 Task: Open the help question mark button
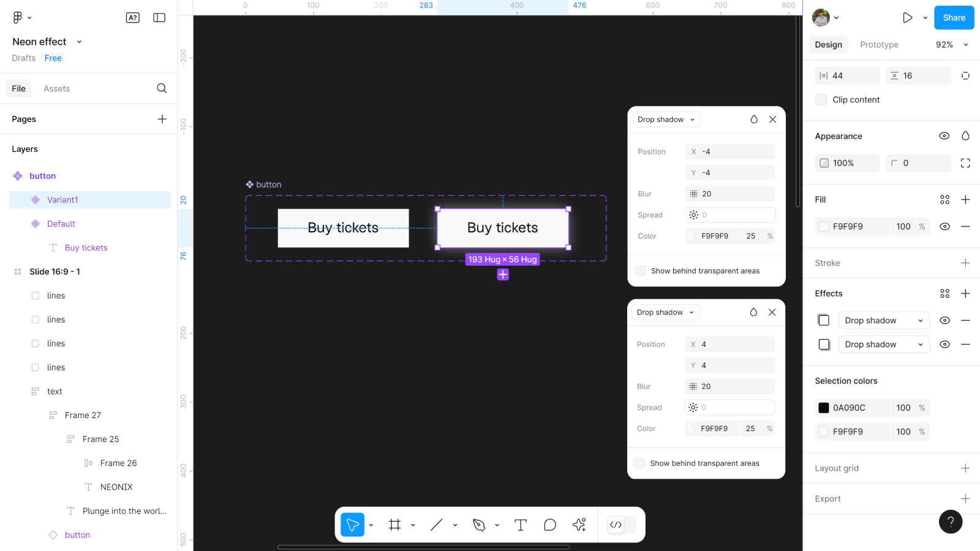tap(950, 522)
